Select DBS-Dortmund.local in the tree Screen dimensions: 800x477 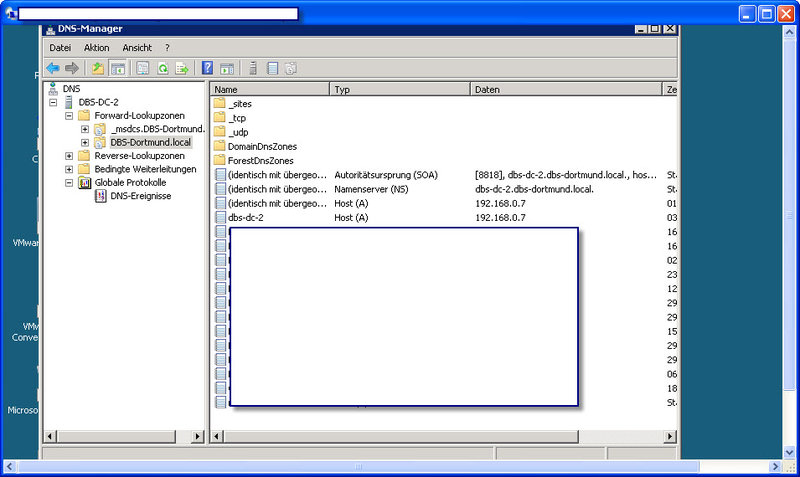click(x=151, y=142)
